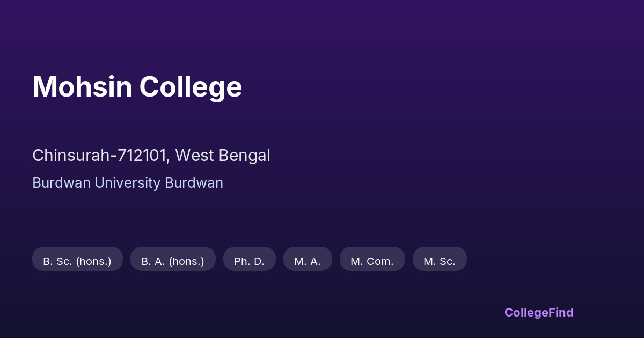Click the West Bengal state text

[223, 156]
